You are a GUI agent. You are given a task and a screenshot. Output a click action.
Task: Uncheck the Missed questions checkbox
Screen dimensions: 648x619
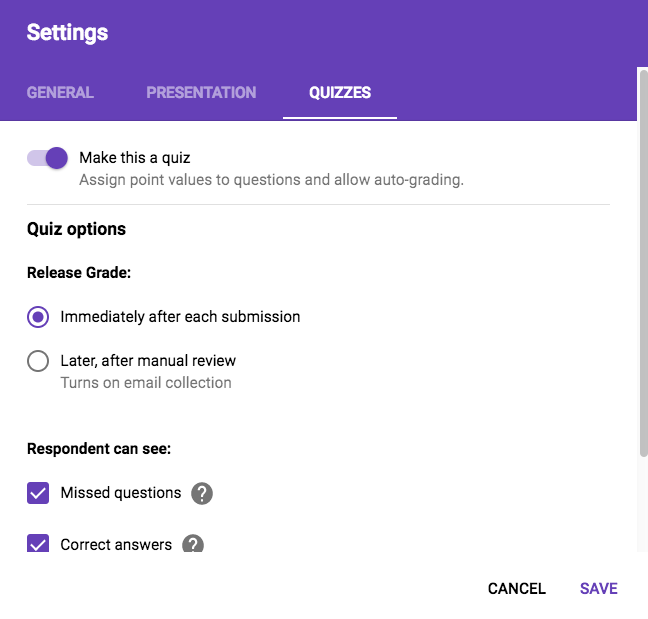pos(38,493)
